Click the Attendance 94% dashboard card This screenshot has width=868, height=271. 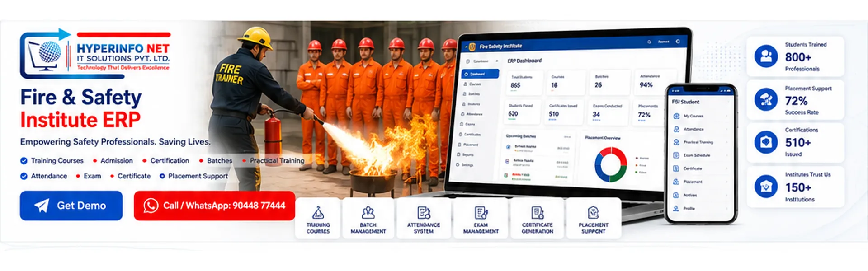[656, 81]
